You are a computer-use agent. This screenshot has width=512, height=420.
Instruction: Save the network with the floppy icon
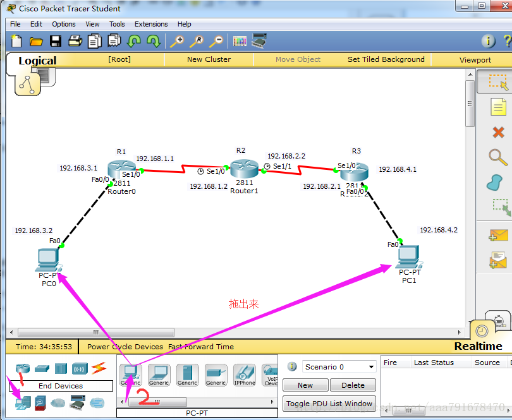point(56,41)
